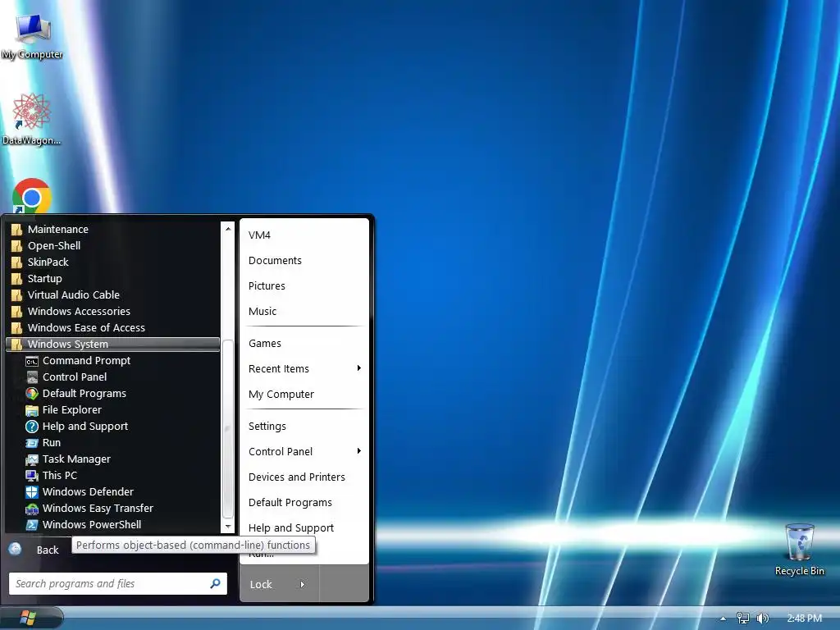Expand the Virtual Audio Cable folder

[112, 294]
